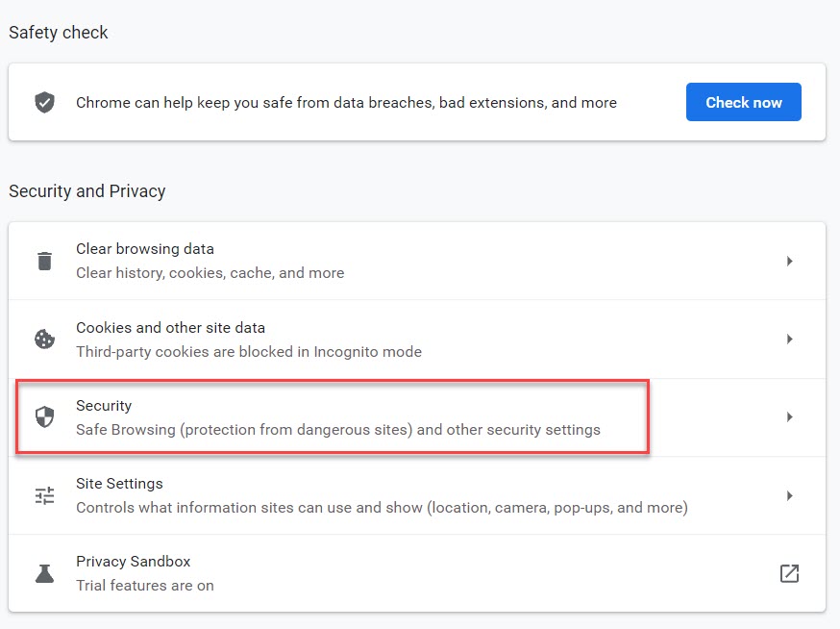The height and width of the screenshot is (629, 840).
Task: Click the cookie icon
Action: (44, 339)
